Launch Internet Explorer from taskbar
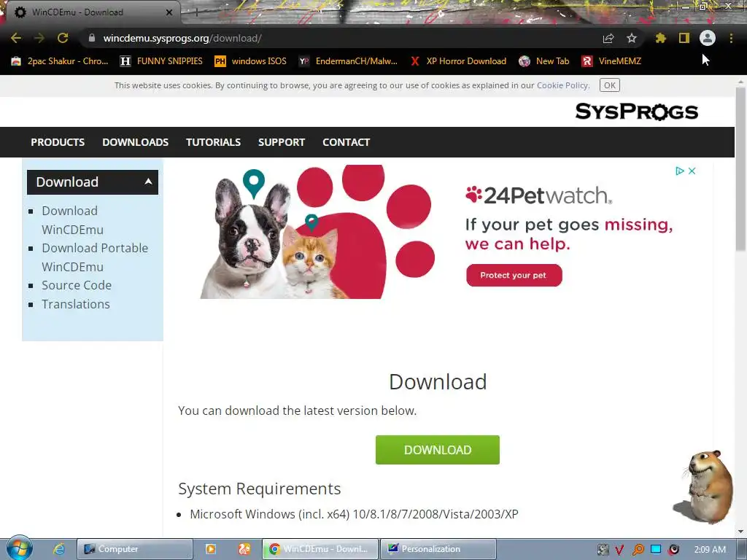This screenshot has width=747, height=560. point(58,549)
